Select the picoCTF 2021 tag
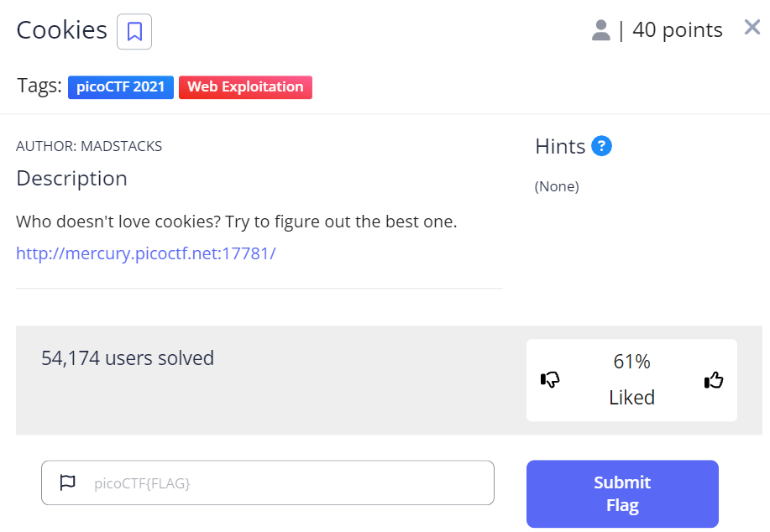770x532 pixels. point(120,86)
